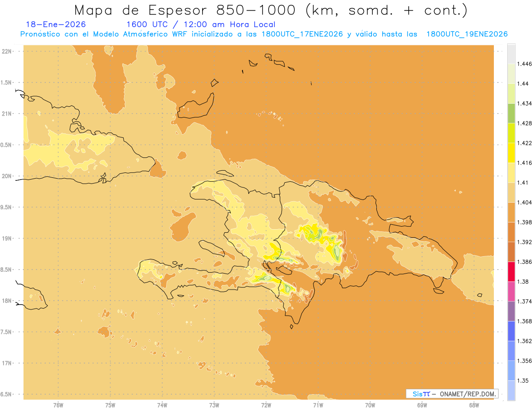The height and width of the screenshot is (411, 532).
Task: Click the '17N' latitude label
Action: (x=7, y=363)
